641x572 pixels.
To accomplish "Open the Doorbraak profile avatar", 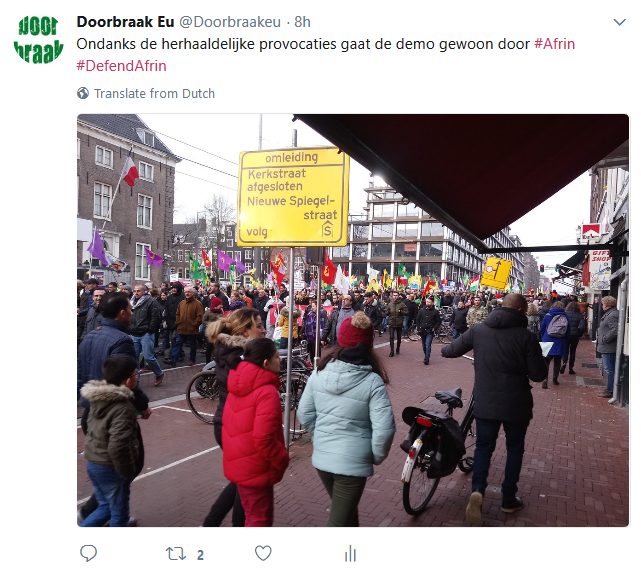I will pos(38,39).
